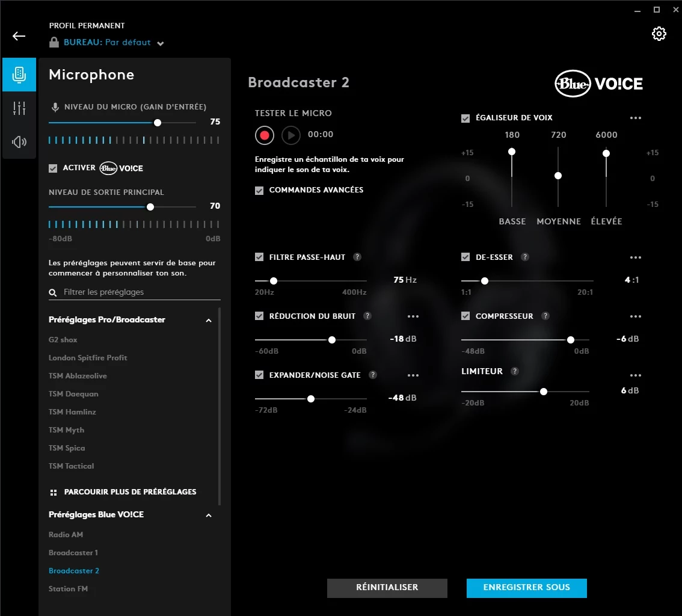The width and height of the screenshot is (682, 616).
Task: Click the profile lock icon
Action: [54, 42]
